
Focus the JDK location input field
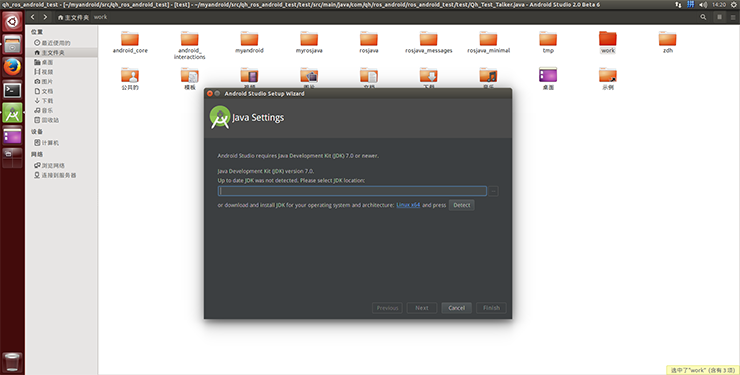click(x=352, y=191)
